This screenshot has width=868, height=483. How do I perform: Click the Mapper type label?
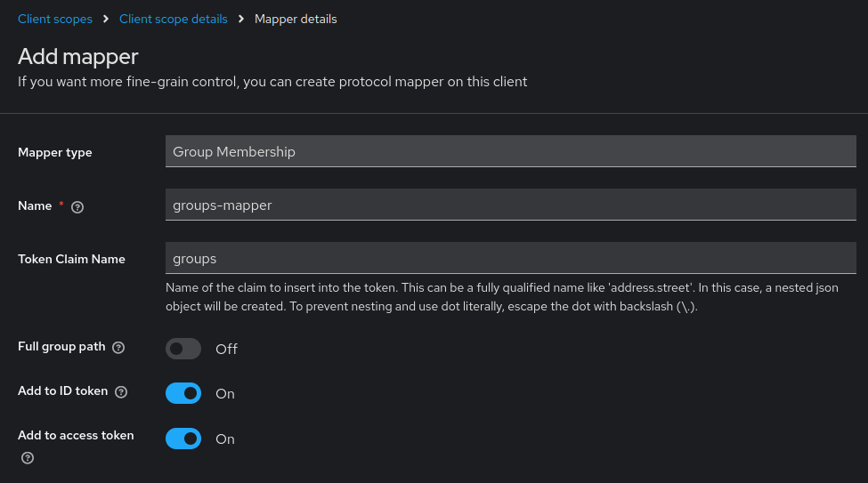(55, 152)
